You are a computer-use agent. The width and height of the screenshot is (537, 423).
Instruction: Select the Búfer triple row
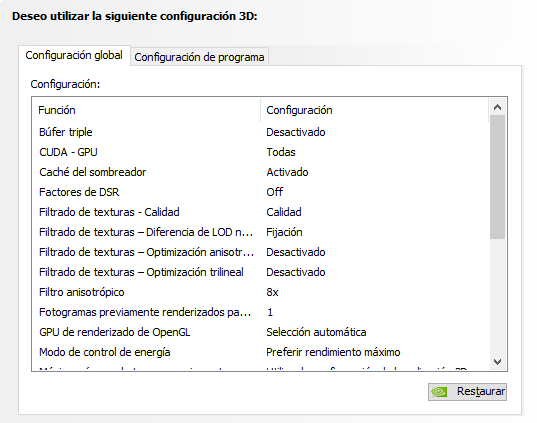point(260,132)
